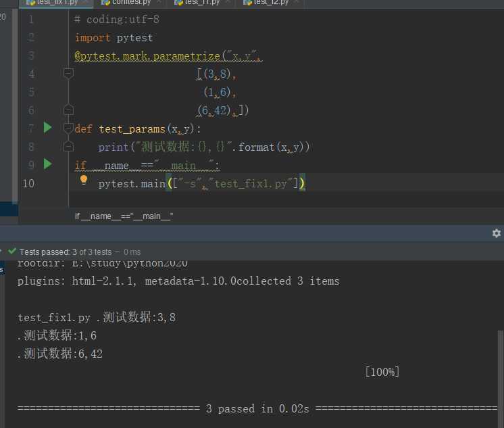Run the main block from line 9 gutter arrow

(47, 164)
